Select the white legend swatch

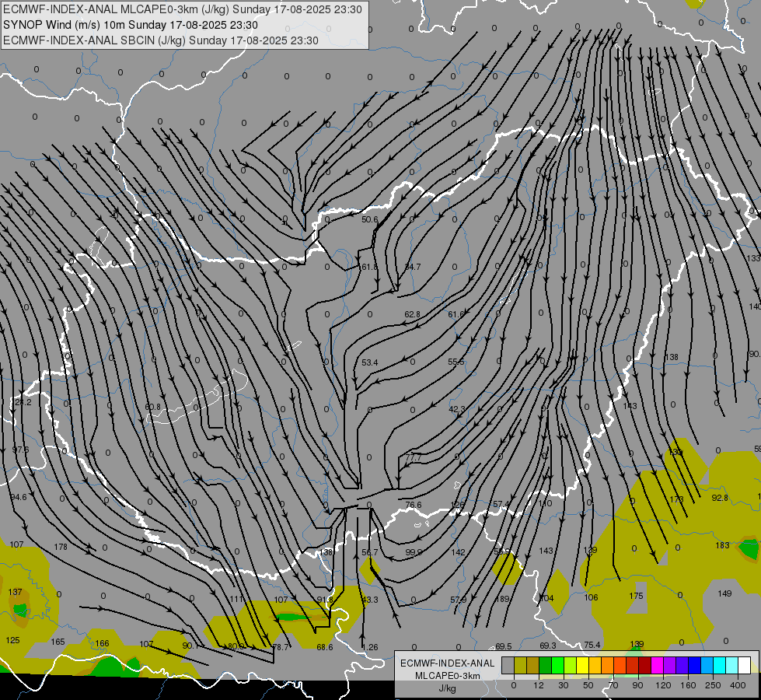[744, 665]
